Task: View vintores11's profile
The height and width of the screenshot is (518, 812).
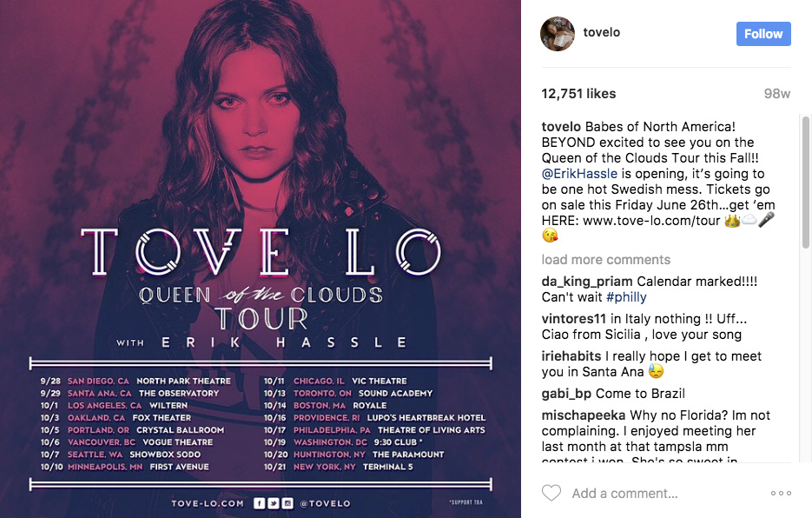Action: click(574, 319)
